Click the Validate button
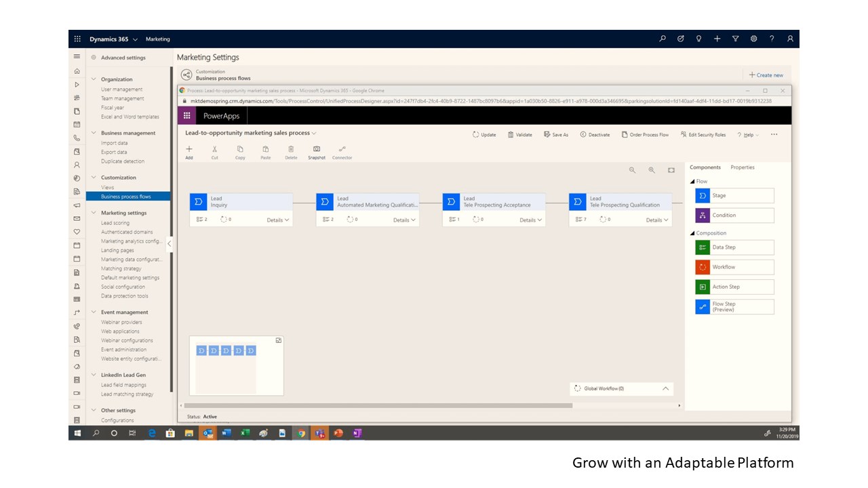The width and height of the screenshot is (868, 488). (520, 135)
